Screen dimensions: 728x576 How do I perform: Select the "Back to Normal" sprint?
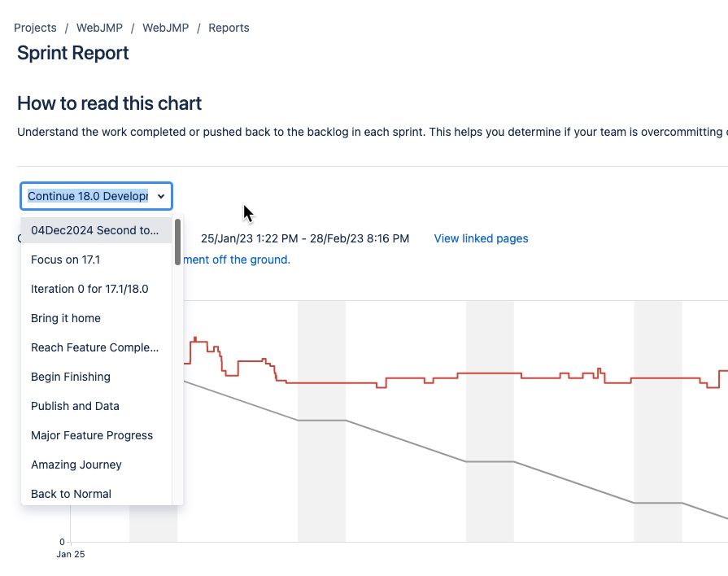click(71, 494)
